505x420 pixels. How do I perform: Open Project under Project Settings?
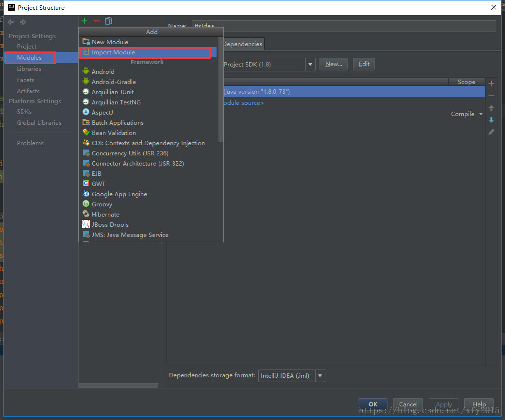27,47
